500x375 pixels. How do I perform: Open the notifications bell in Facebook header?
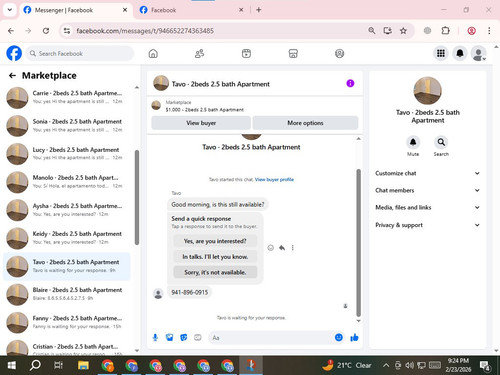tap(460, 53)
